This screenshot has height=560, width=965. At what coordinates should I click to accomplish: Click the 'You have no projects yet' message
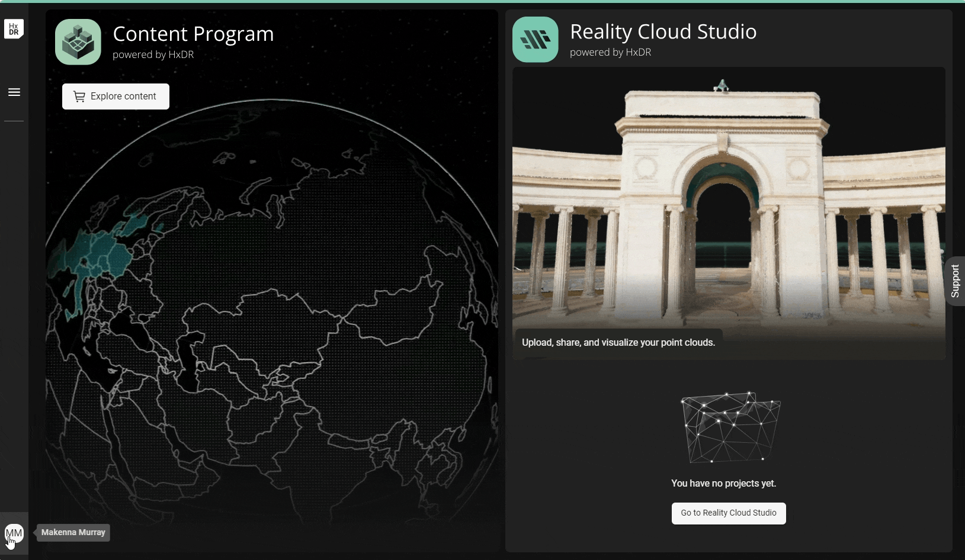pos(723,484)
